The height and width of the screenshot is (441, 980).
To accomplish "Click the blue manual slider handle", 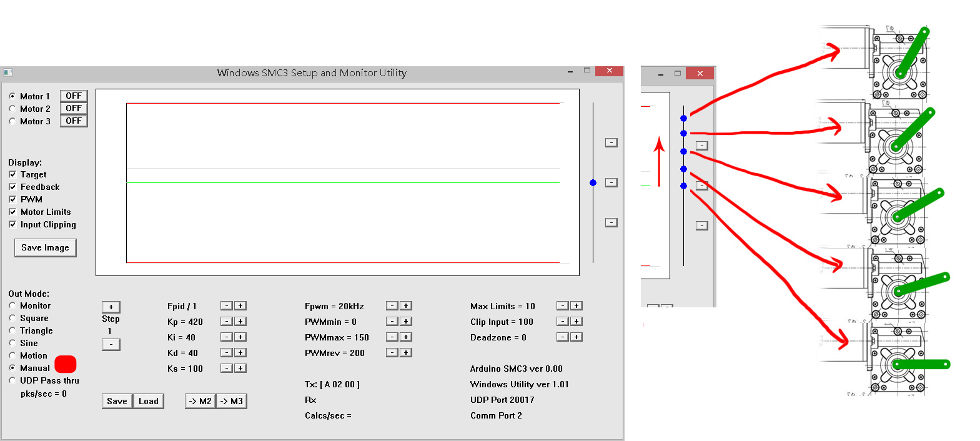I will click(x=593, y=182).
